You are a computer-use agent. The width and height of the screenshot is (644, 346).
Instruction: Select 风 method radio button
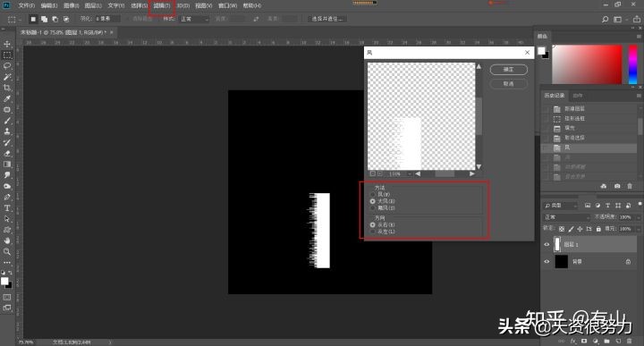(373, 195)
